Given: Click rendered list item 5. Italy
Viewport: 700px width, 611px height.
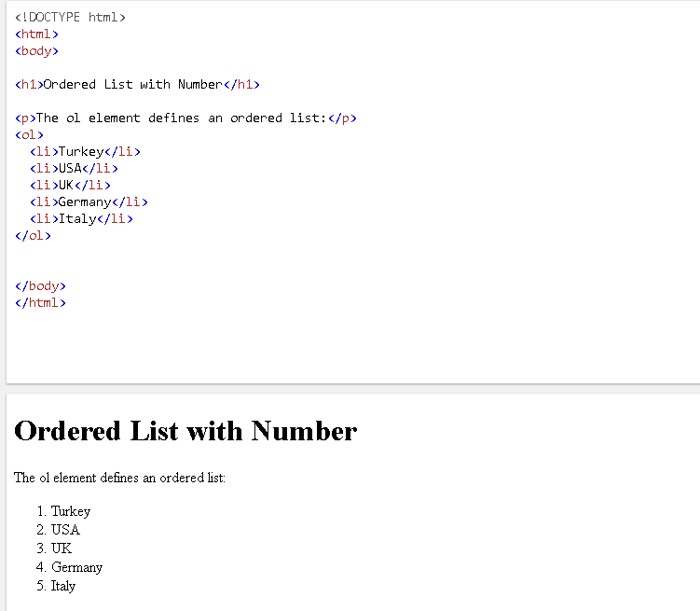Looking at the screenshot, I should click(x=56, y=586).
